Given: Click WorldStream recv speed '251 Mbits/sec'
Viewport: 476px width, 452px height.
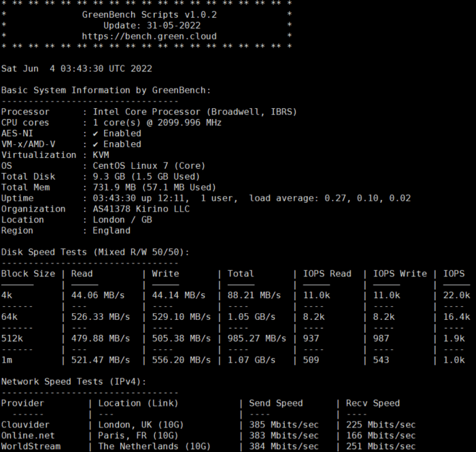Looking at the screenshot, I should 381,447.
